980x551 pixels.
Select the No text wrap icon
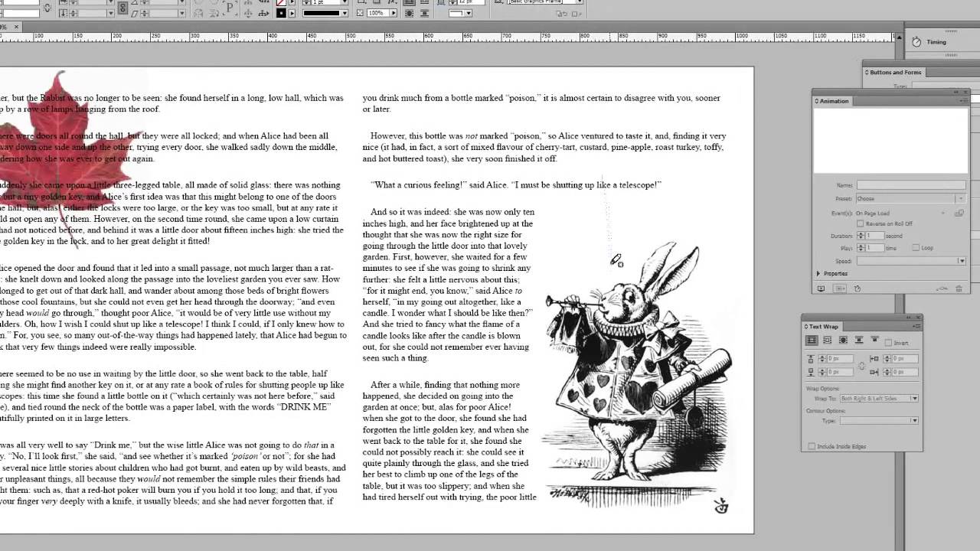[x=812, y=340]
